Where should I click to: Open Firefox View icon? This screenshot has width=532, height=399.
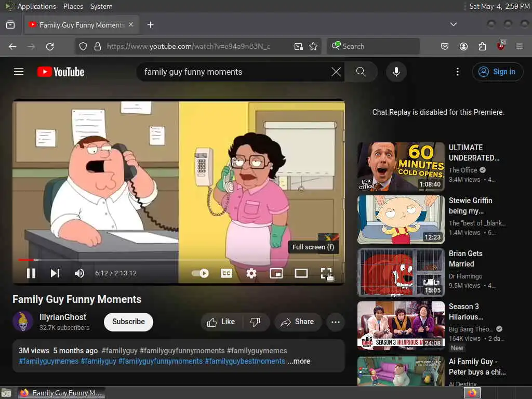pos(10,25)
